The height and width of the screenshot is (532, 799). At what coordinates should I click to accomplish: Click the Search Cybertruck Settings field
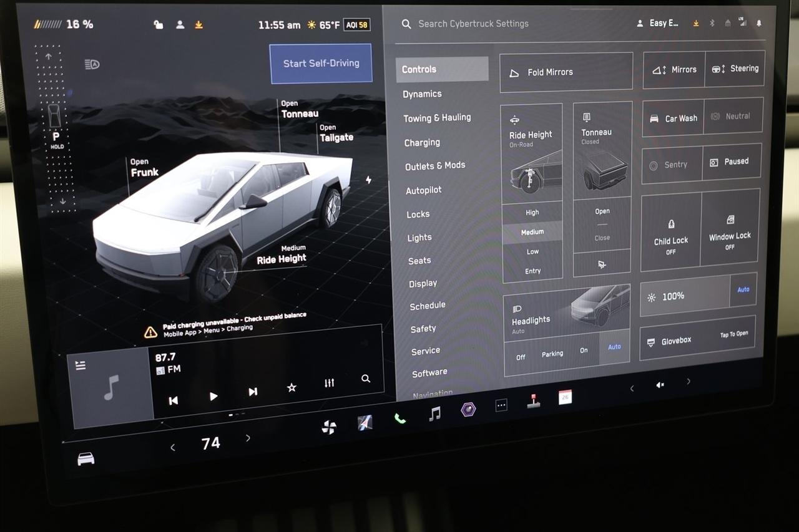[x=473, y=24]
